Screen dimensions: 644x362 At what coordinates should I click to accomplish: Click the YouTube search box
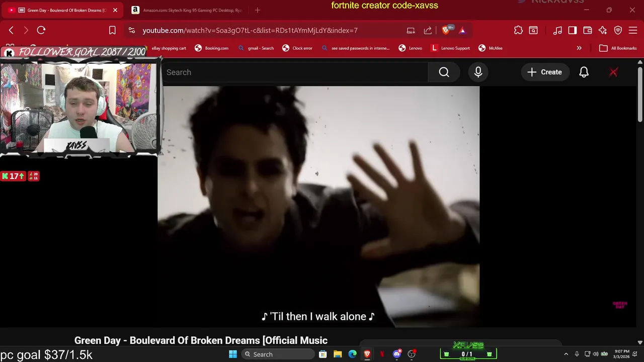point(295,72)
